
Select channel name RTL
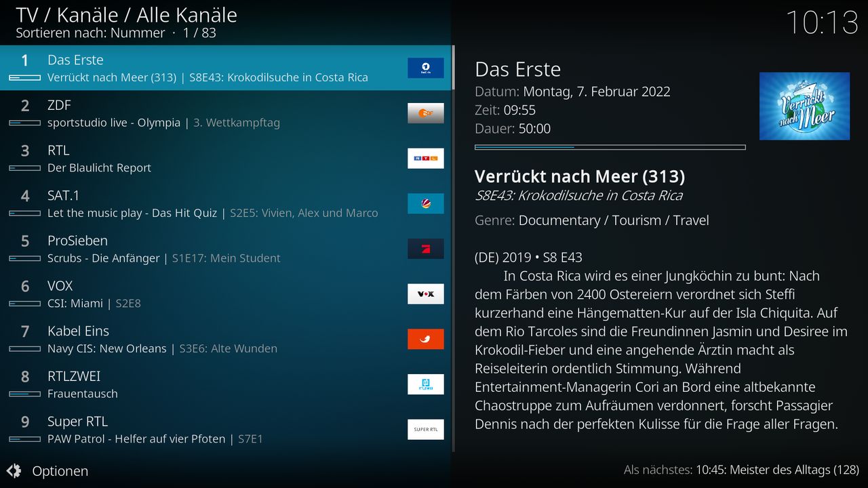[x=58, y=150]
